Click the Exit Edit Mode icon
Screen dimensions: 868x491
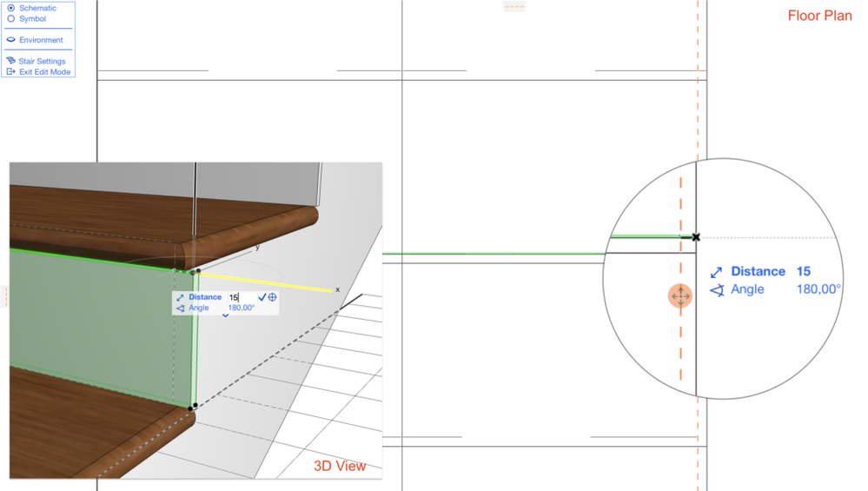click(10, 71)
